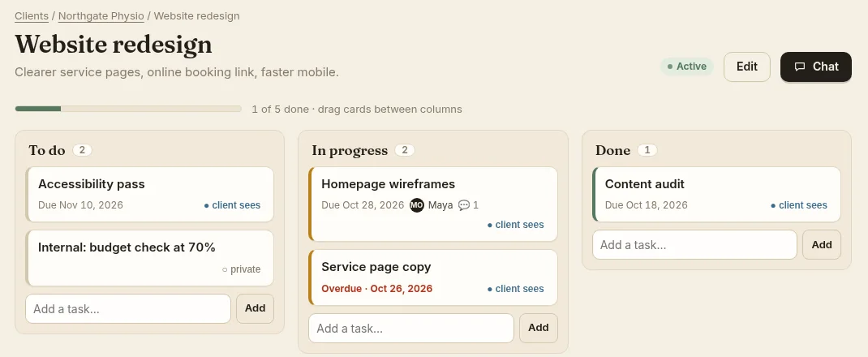
Task: Click the Overdue · Oct 26, 2026 label
Action: click(x=377, y=289)
